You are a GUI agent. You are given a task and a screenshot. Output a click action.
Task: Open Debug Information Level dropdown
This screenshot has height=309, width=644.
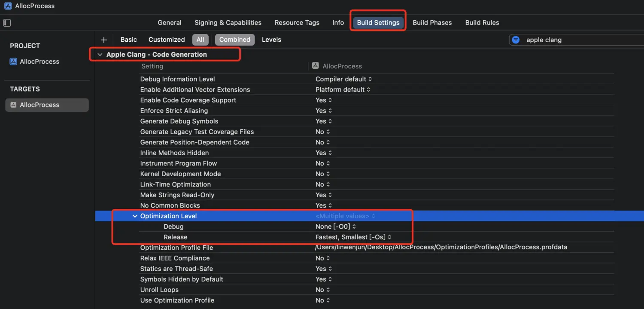pos(343,79)
